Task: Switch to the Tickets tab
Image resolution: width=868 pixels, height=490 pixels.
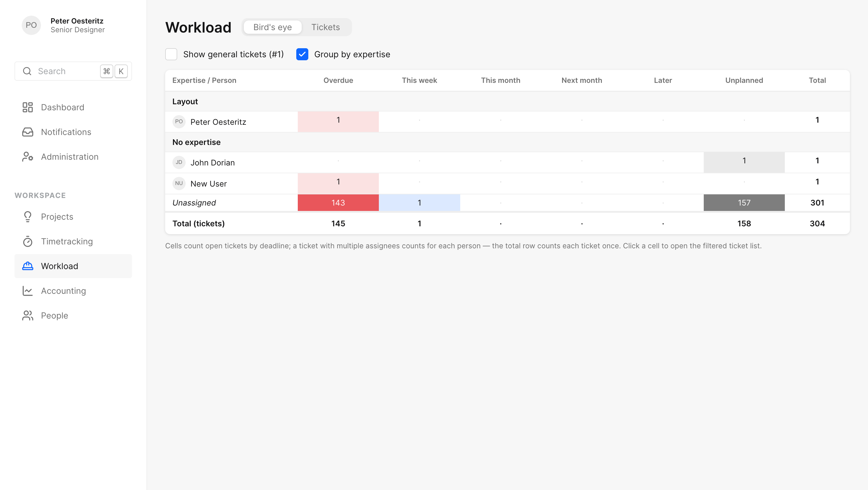Action: 325,27
